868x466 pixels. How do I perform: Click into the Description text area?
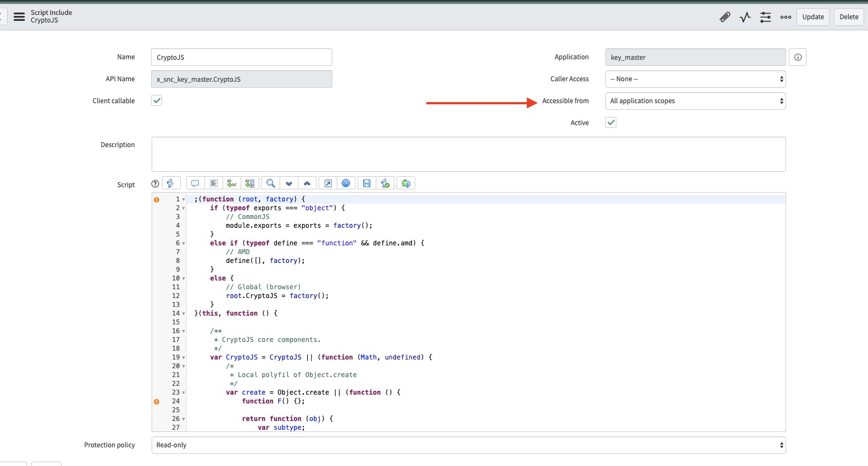click(468, 154)
